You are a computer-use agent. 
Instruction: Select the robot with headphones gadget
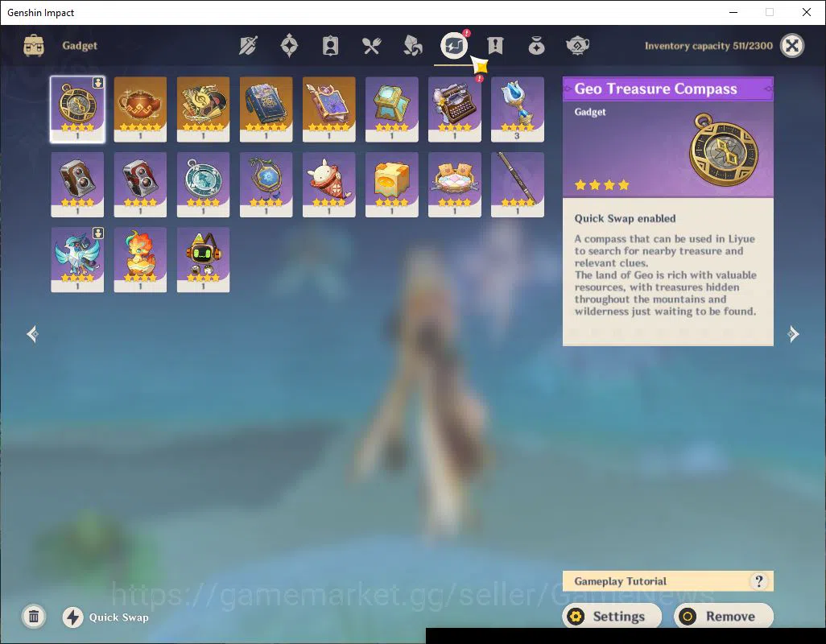tap(203, 259)
